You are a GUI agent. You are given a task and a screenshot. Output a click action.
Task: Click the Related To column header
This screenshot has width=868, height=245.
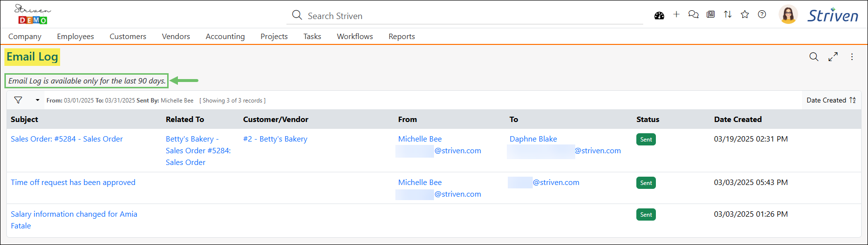pos(185,119)
